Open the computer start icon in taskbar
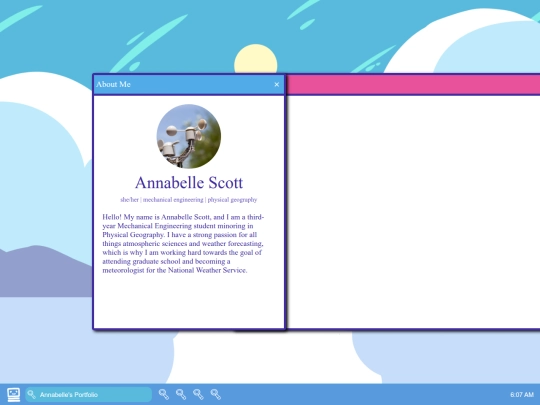The height and width of the screenshot is (405, 540). point(13,394)
